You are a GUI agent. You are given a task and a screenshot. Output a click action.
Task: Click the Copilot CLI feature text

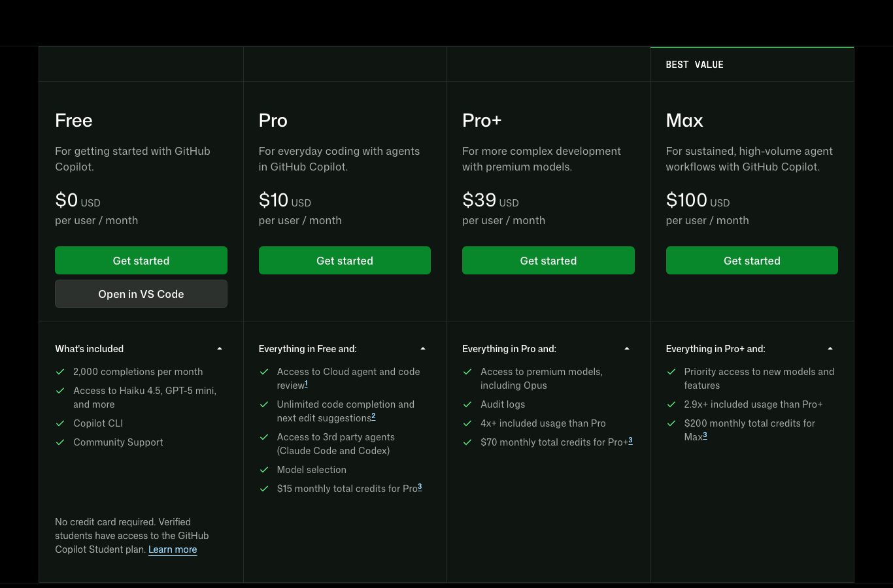pyautogui.click(x=98, y=423)
